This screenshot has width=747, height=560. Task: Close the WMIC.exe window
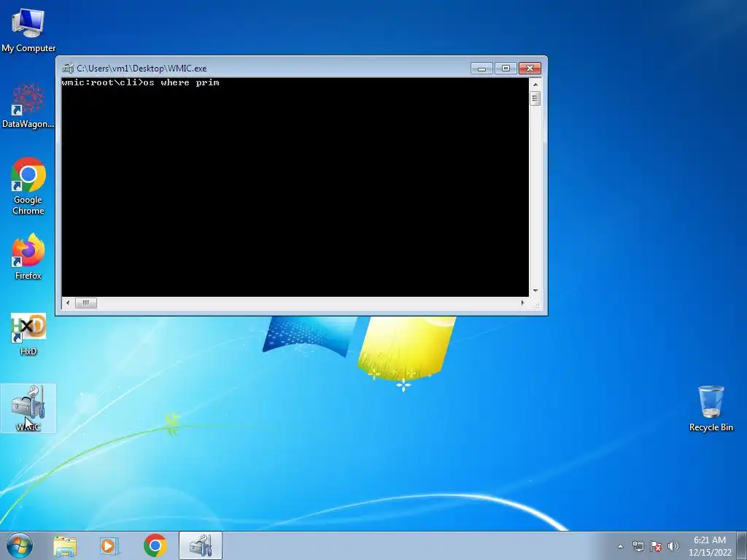tap(530, 69)
